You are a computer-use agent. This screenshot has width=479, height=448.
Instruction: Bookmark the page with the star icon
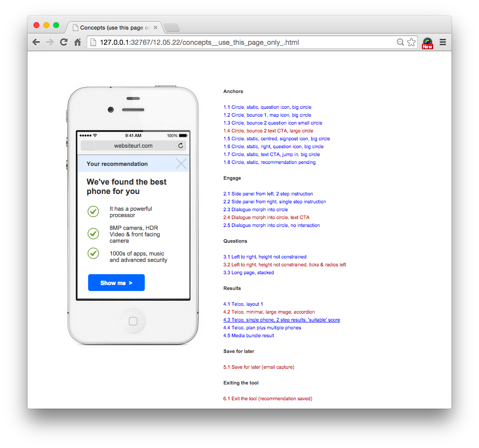412,42
